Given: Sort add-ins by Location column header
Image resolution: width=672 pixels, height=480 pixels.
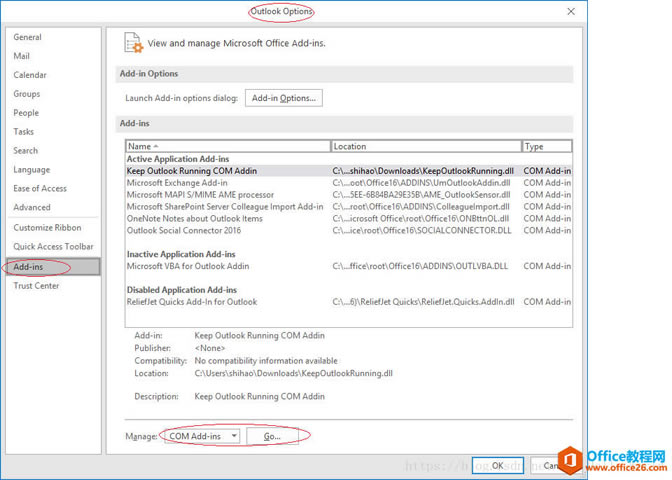Looking at the screenshot, I should [x=426, y=147].
